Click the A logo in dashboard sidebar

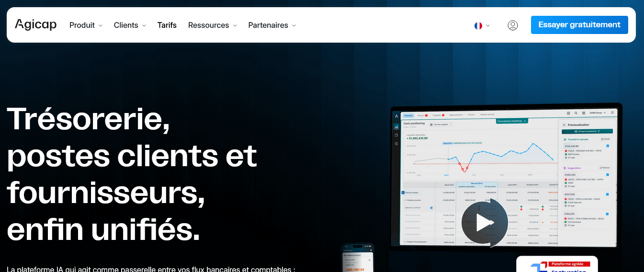pos(396,116)
